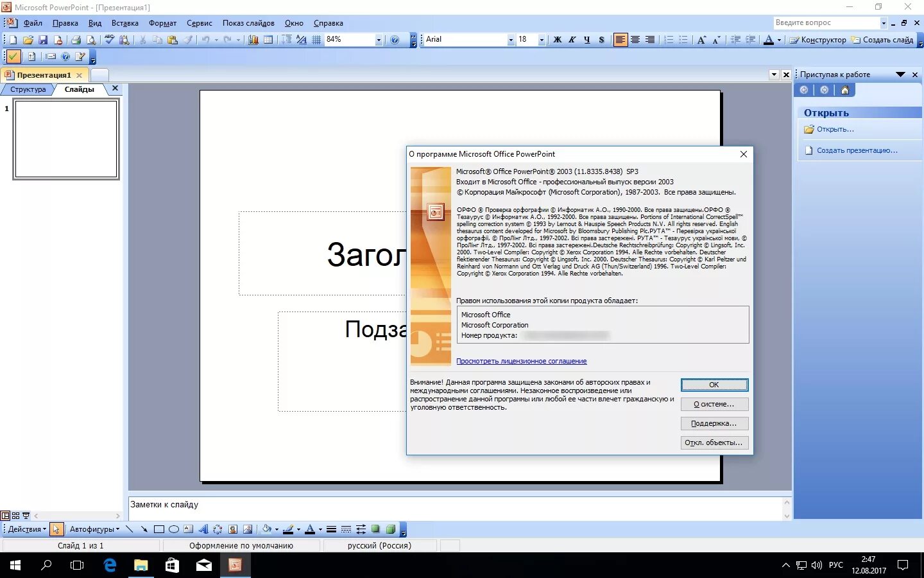Open the Действия drawing menu
This screenshot has height=578, width=924.
tap(27, 529)
